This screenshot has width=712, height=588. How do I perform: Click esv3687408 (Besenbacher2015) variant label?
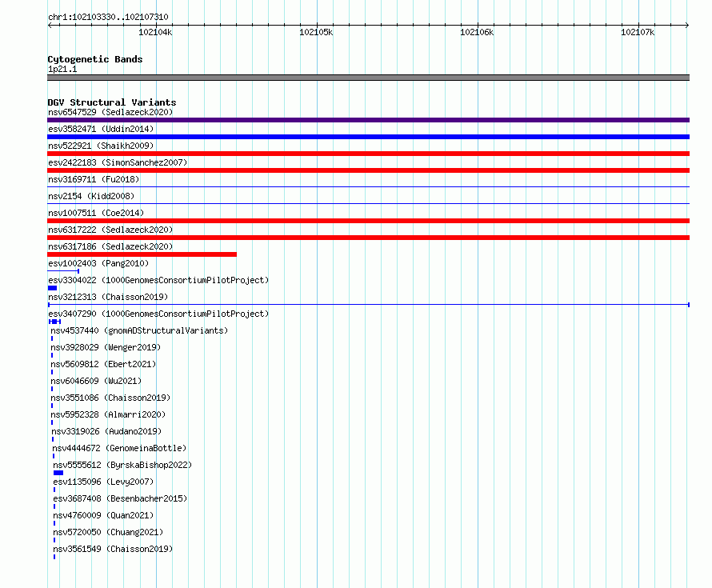tap(120, 498)
